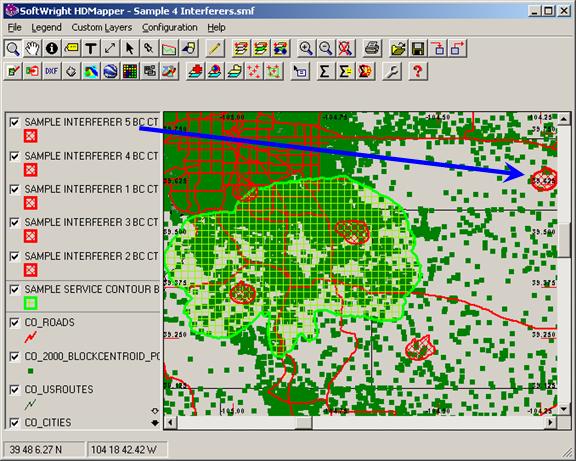Image resolution: width=576 pixels, height=461 pixels.
Task: Click the horizontal scrollbar thumb
Action: (x=304, y=422)
